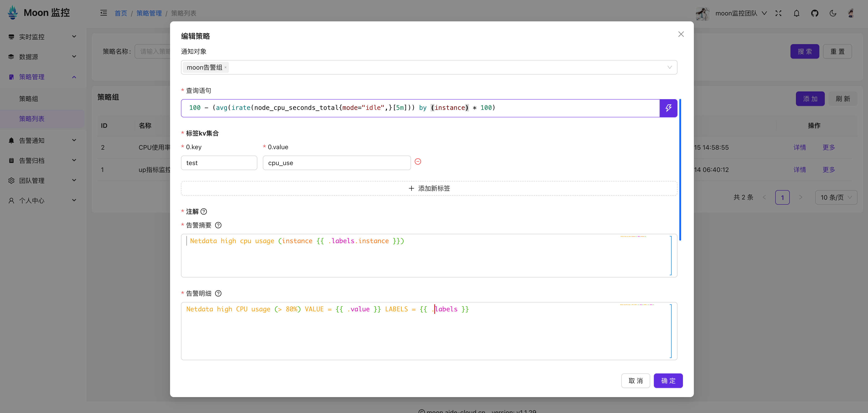Image resolution: width=868 pixels, height=413 pixels.
Task: Click 添加新标签 button
Action: click(429, 189)
